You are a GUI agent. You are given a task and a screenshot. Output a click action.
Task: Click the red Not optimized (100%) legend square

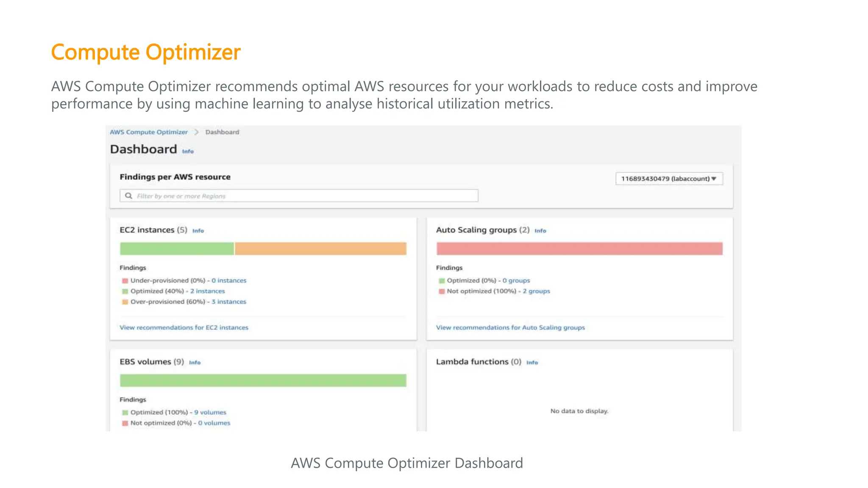click(x=442, y=291)
